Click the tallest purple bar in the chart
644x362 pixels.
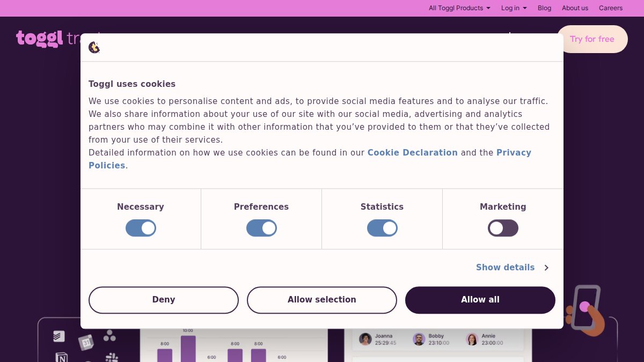[188, 349]
